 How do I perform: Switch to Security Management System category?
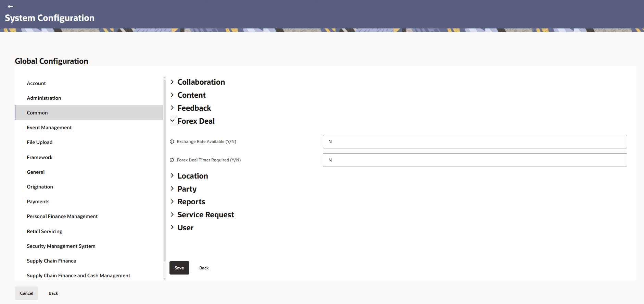point(61,246)
